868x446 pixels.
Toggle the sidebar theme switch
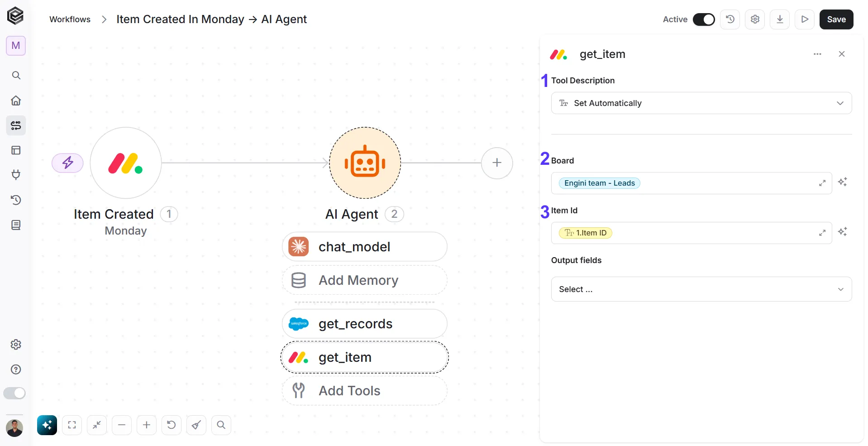[14, 393]
